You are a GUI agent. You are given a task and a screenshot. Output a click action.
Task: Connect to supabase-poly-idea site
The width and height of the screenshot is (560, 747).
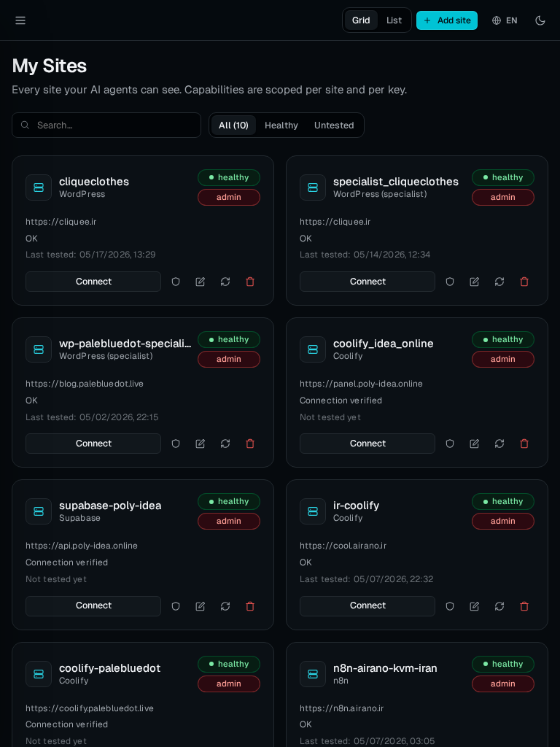click(93, 606)
